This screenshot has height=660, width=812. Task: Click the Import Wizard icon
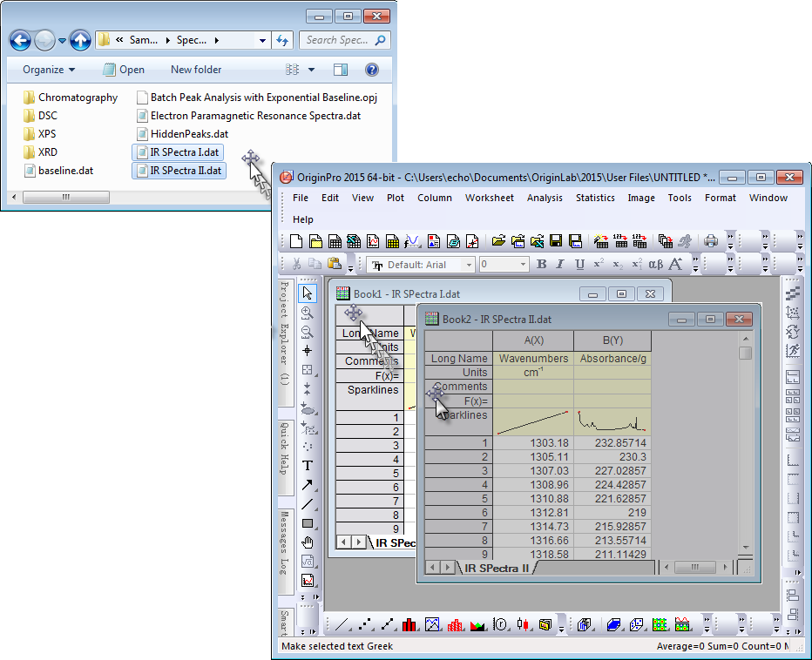click(x=600, y=241)
